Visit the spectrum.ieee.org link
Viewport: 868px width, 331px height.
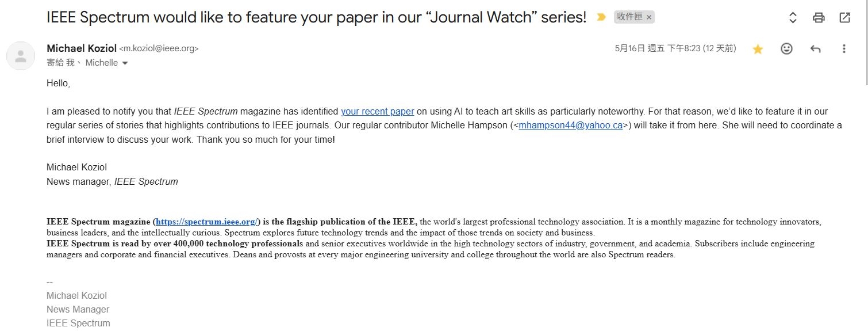pyautogui.click(x=206, y=222)
